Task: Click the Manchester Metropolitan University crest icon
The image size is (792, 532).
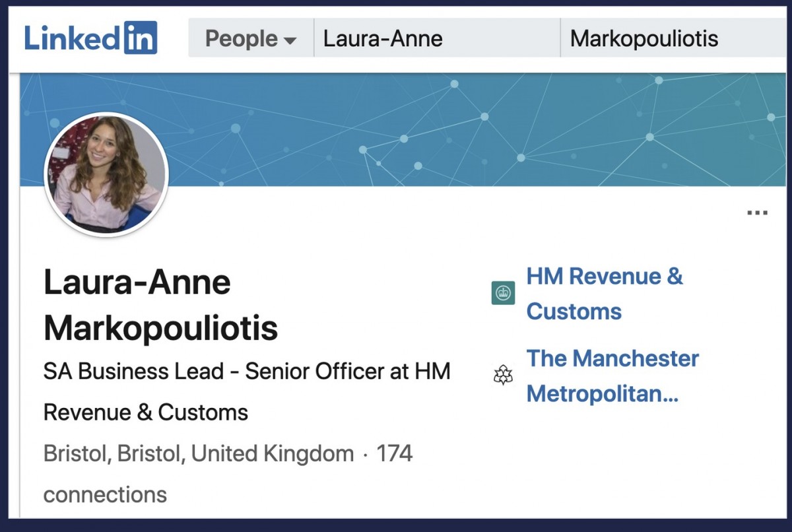Action: click(x=503, y=376)
